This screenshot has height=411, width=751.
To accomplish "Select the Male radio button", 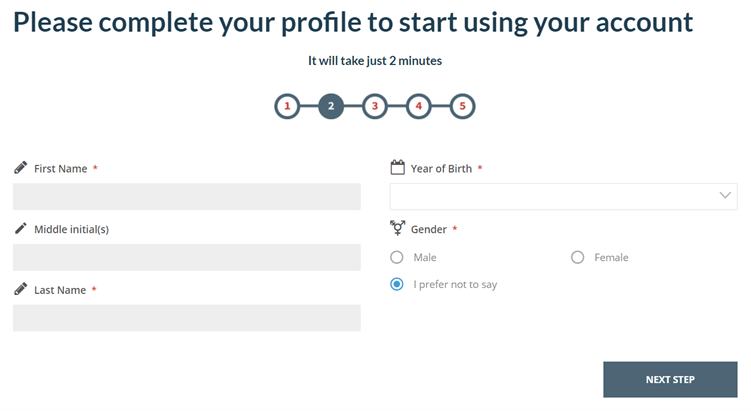I will click(x=397, y=257).
